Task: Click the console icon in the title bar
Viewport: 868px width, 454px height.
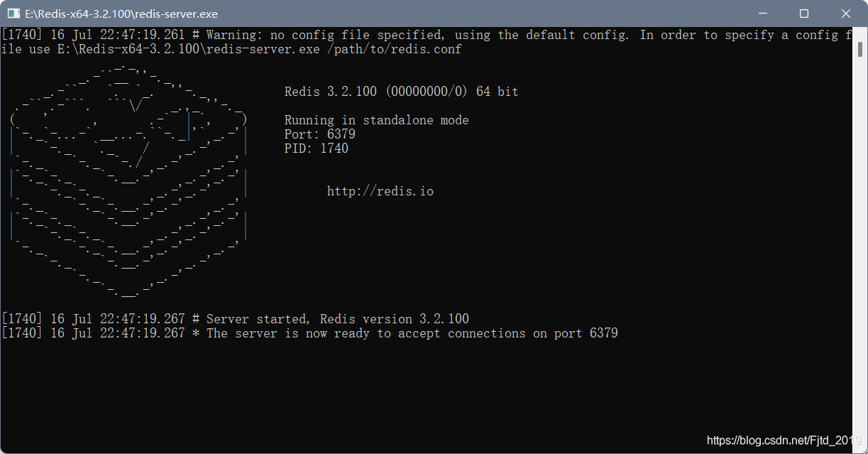Action: coord(13,13)
